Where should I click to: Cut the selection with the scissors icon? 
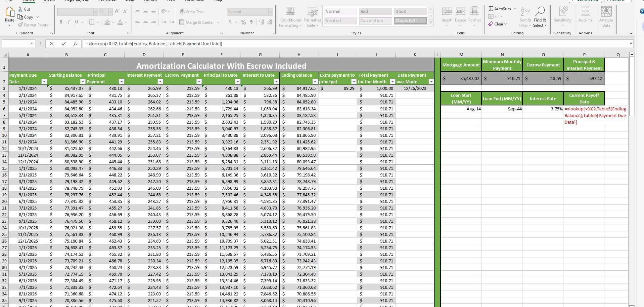click(21, 9)
